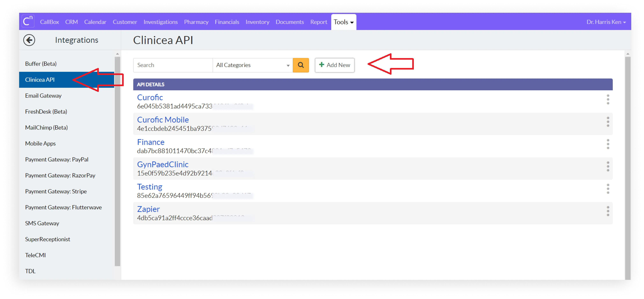Screen dimensions: 644x299
Task: Click the main panel scrollbar up arrow
Action: coord(628,54)
